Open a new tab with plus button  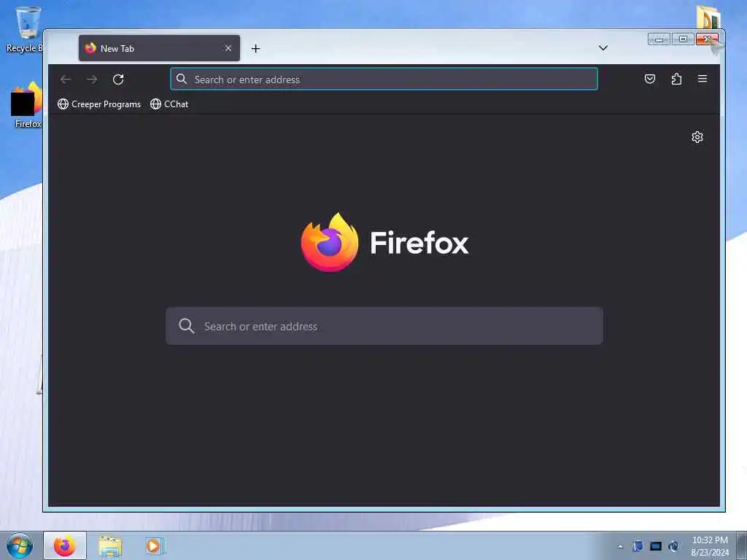[x=256, y=49]
